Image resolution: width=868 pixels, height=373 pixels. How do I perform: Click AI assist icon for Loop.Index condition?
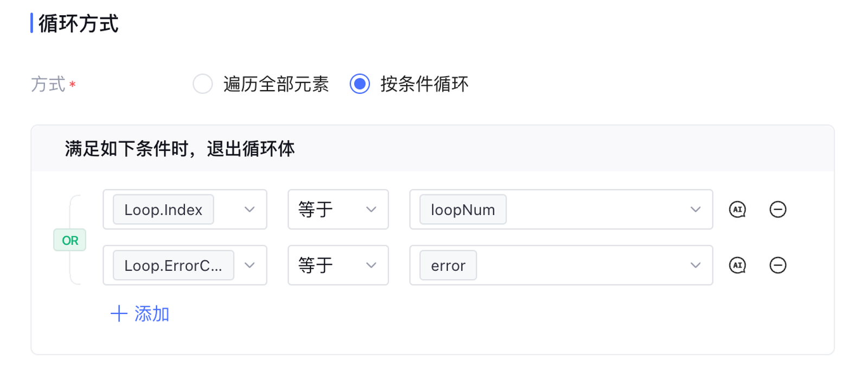[737, 210]
